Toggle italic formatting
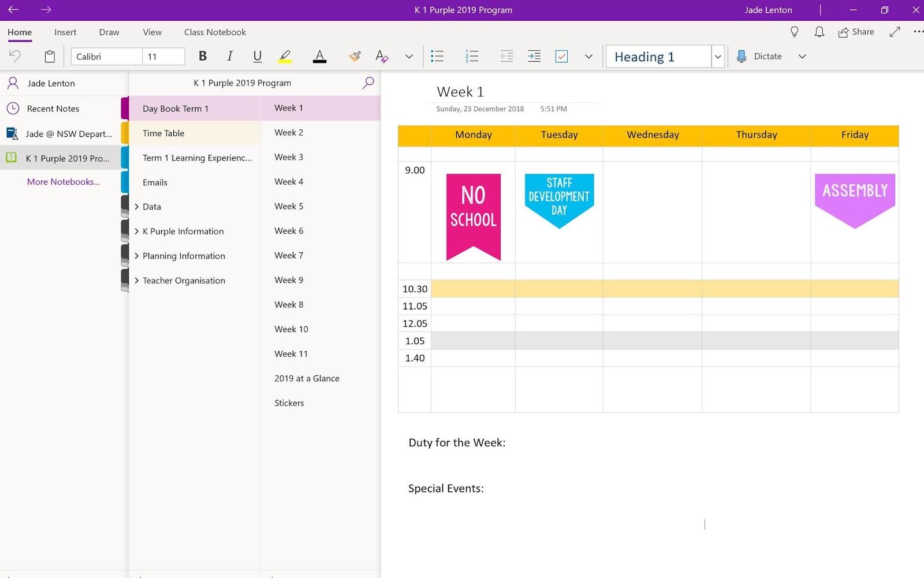This screenshot has width=924, height=578. (x=229, y=56)
